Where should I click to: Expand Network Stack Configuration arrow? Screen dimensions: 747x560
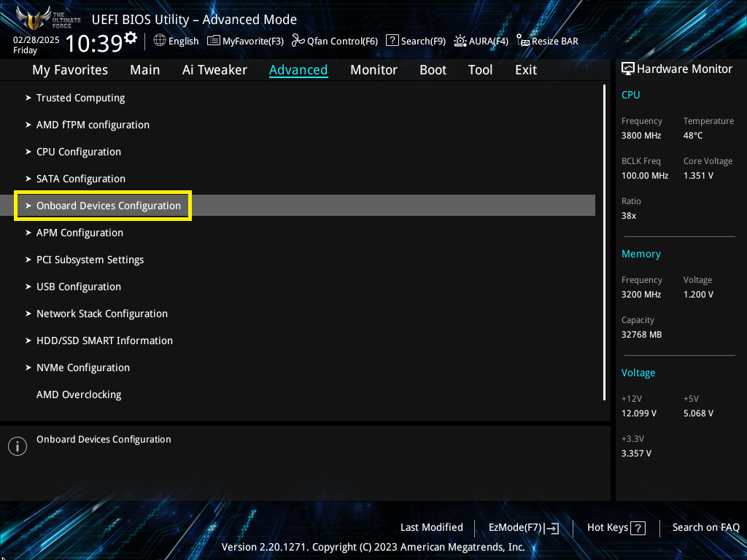[x=28, y=314]
